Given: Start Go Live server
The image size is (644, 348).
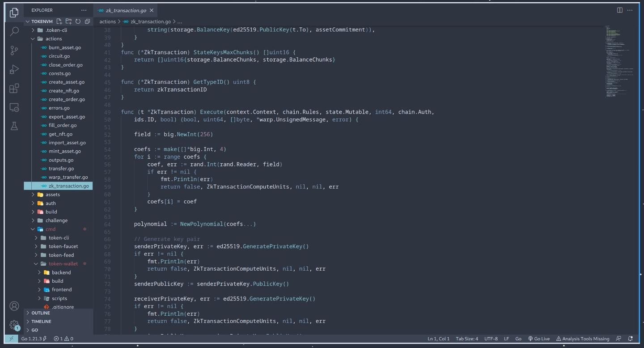Looking at the screenshot, I should pos(539,339).
